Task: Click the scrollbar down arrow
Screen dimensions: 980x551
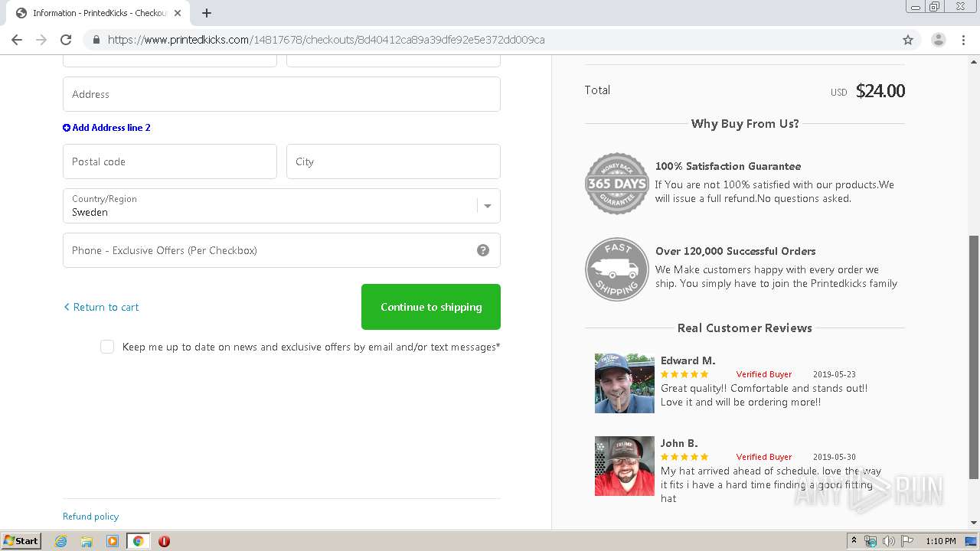Action: click(974, 523)
